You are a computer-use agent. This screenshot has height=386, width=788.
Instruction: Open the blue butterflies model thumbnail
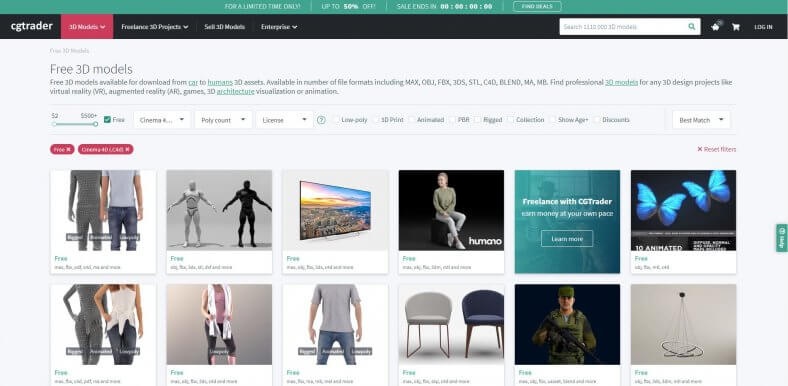683,210
